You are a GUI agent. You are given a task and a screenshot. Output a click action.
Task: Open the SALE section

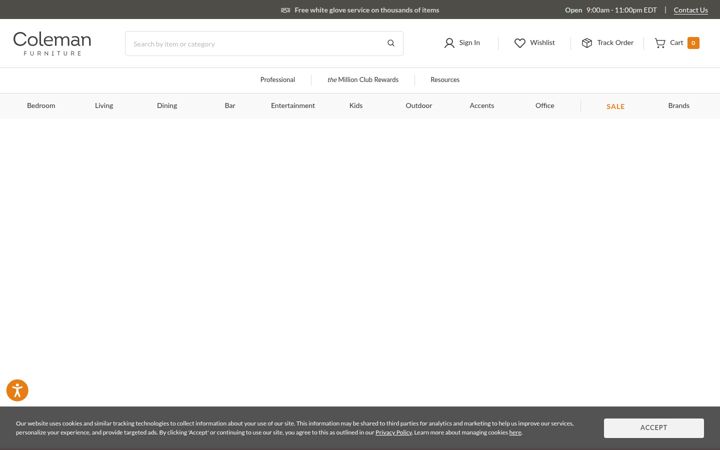615,107
